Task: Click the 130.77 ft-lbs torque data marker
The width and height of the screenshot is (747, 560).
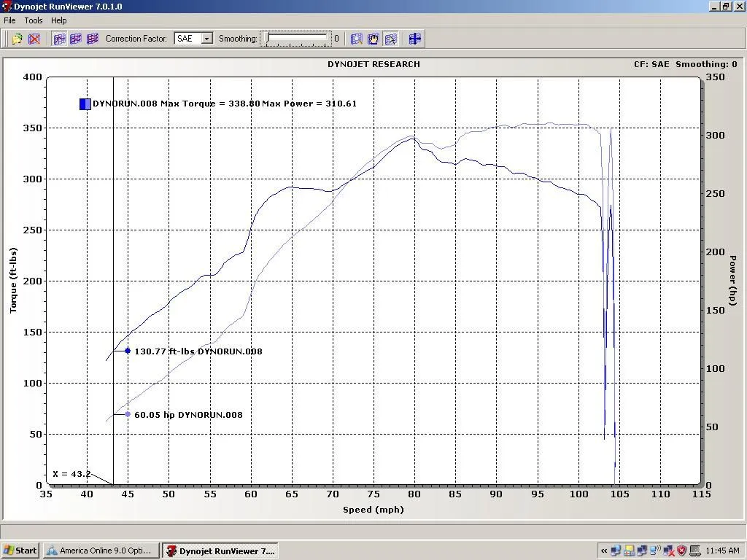Action: (128, 351)
